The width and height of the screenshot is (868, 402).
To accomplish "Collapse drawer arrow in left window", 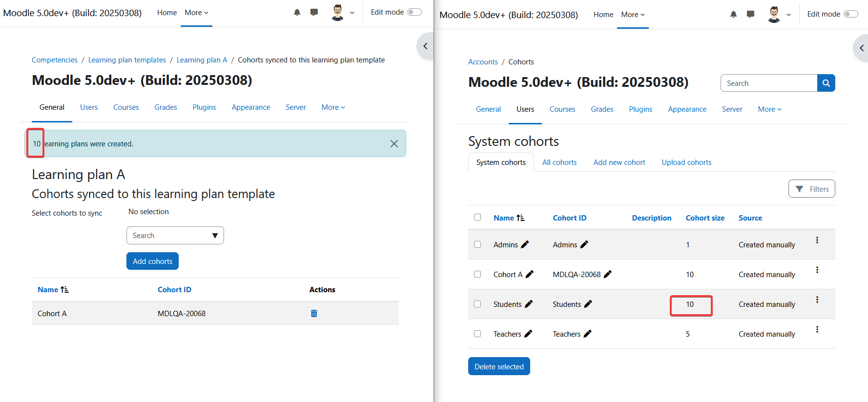I will [x=425, y=46].
